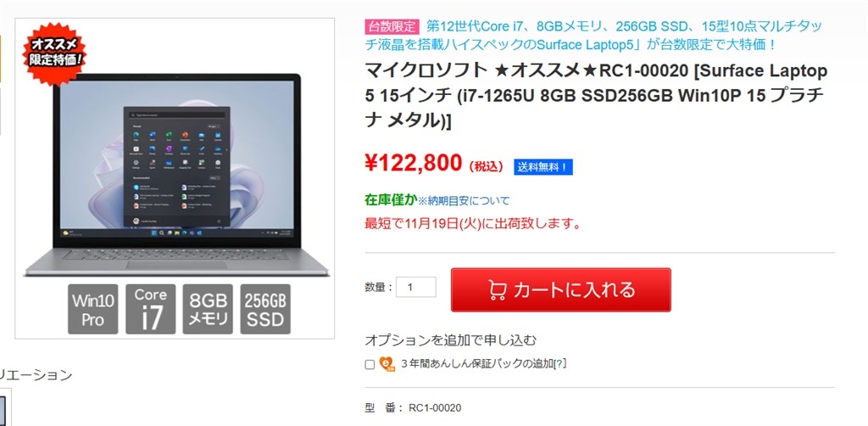
Task: Click the blue 送料無料 badge
Action: click(x=543, y=166)
